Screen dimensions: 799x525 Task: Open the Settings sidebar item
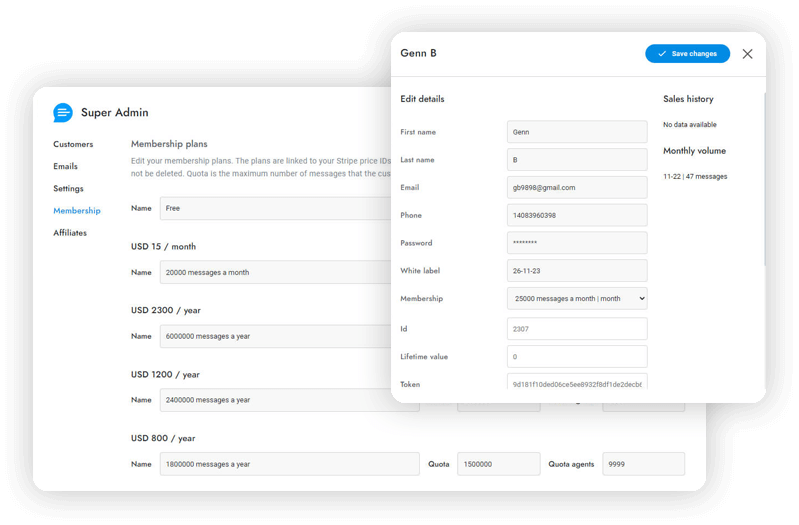pos(68,189)
